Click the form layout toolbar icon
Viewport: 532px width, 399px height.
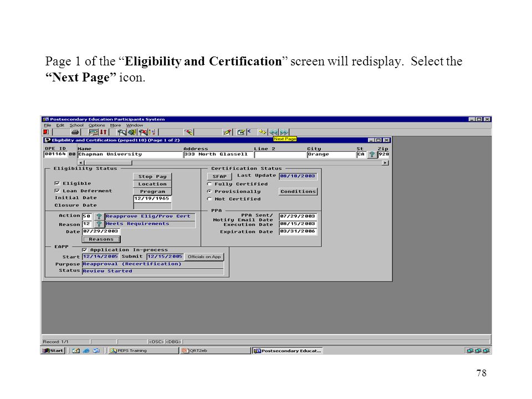click(x=93, y=132)
